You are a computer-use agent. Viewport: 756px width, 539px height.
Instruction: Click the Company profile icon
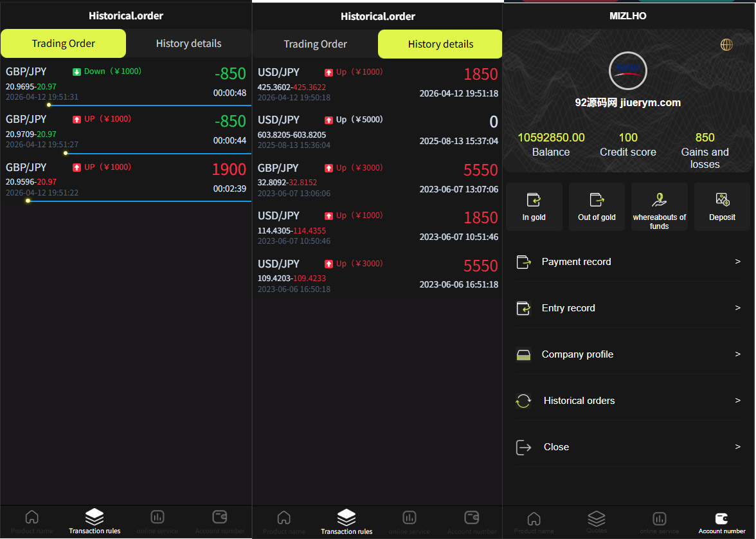[524, 355]
